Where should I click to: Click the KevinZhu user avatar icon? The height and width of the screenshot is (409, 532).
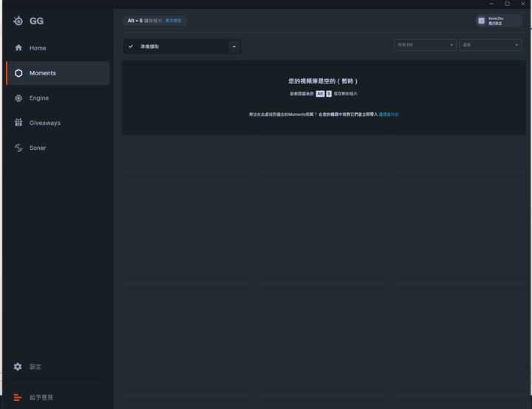[481, 21]
